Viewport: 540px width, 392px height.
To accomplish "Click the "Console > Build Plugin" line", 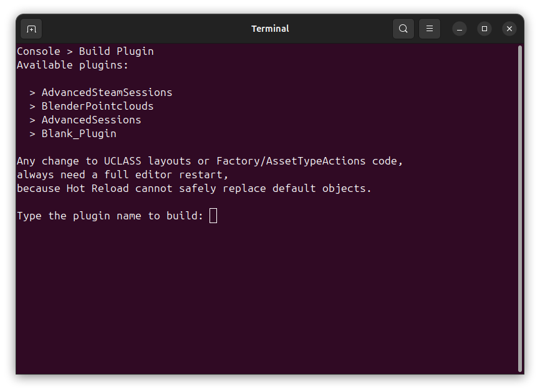I will (x=85, y=51).
